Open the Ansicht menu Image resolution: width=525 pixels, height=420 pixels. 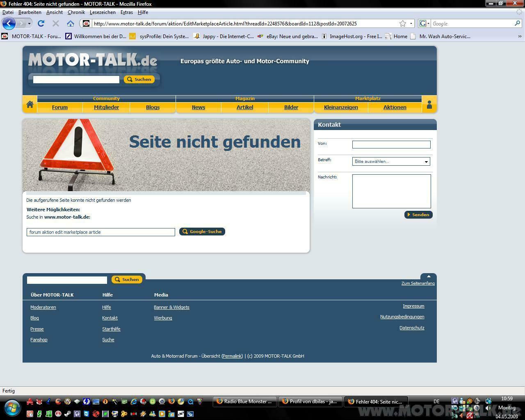point(55,12)
